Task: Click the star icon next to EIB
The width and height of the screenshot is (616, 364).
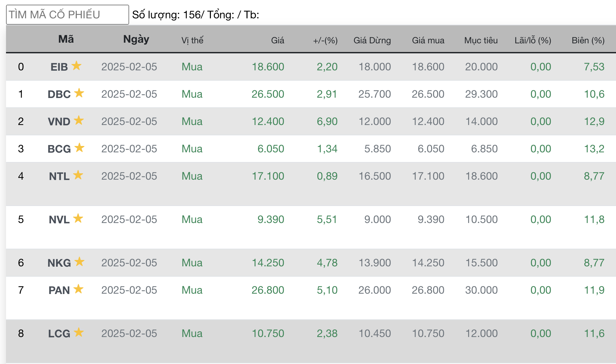Action: [x=76, y=65]
